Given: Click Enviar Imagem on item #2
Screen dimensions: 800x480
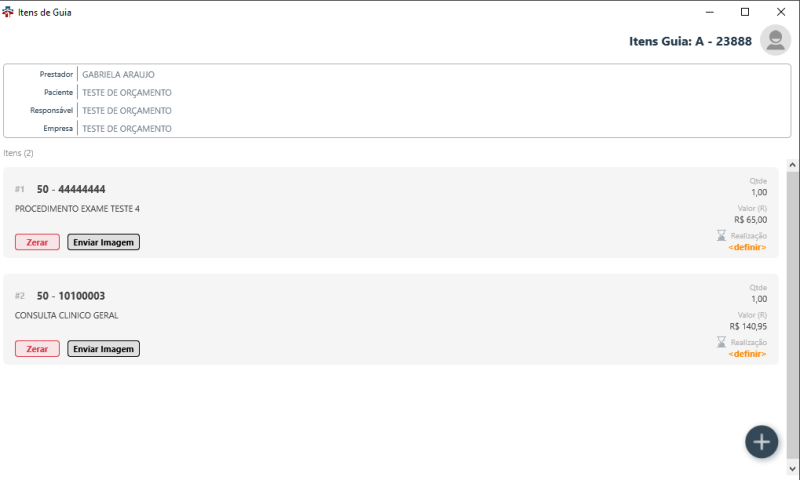Looking at the screenshot, I should pyautogui.click(x=104, y=349).
